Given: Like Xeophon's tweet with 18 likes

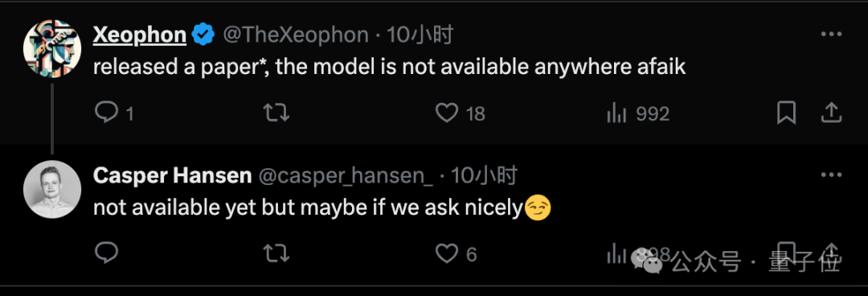Looking at the screenshot, I should [x=446, y=113].
